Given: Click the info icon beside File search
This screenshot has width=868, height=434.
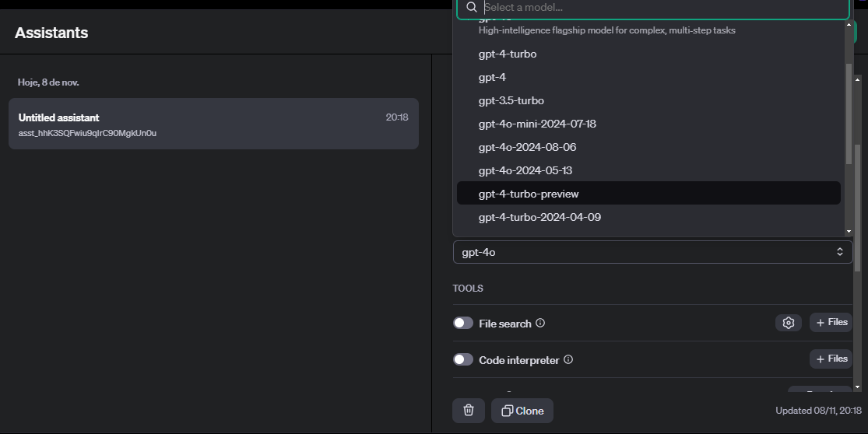Looking at the screenshot, I should [x=540, y=323].
